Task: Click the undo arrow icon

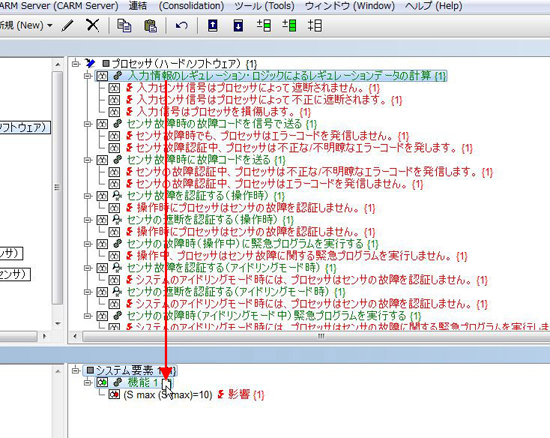Action: tap(182, 26)
